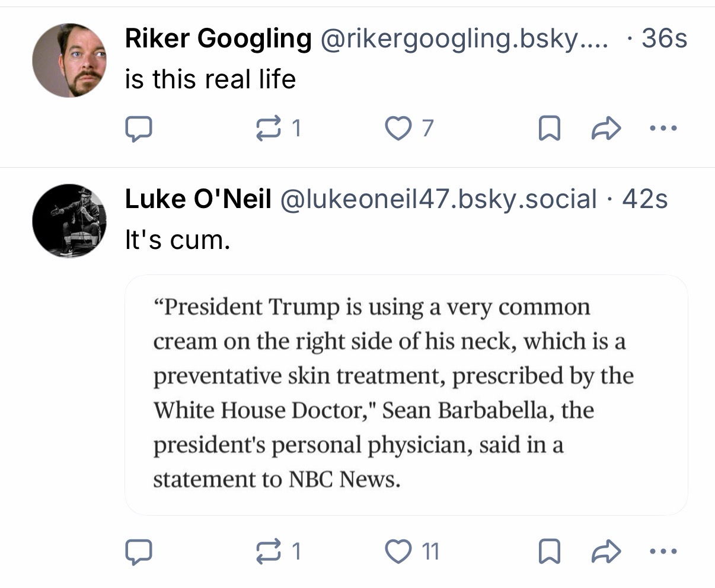The width and height of the screenshot is (715, 588).
Task: Bookmark Luke O'Neil's post
Action: 549,552
